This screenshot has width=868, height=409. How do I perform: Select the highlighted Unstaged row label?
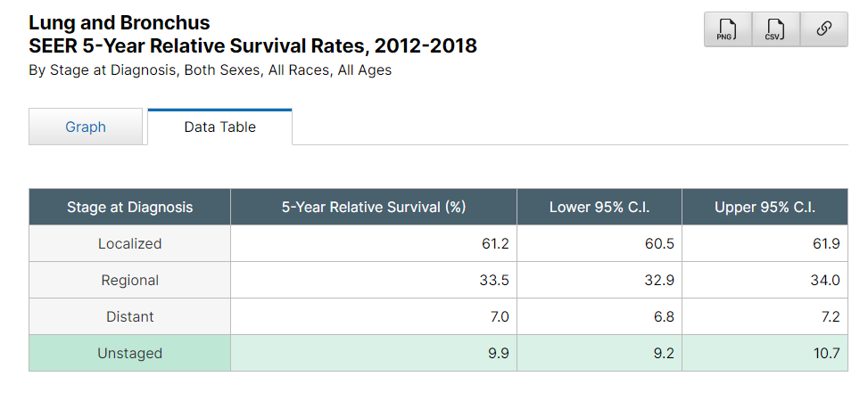pos(129,353)
